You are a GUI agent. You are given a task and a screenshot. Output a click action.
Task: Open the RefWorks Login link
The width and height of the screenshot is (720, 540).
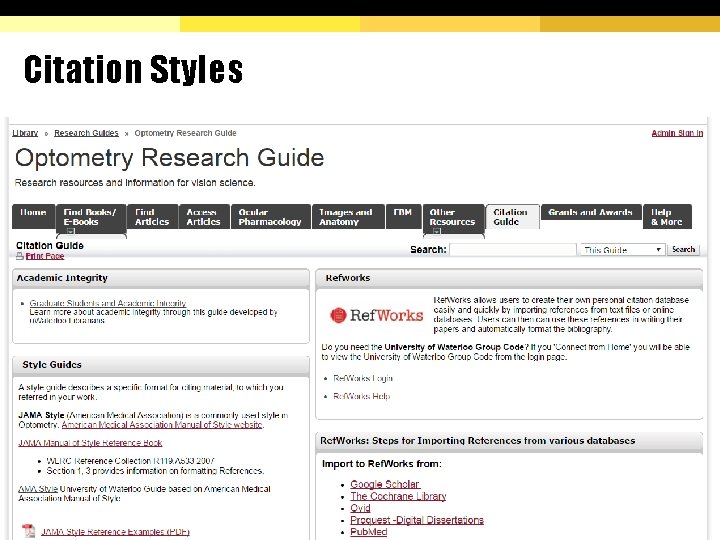(x=363, y=378)
